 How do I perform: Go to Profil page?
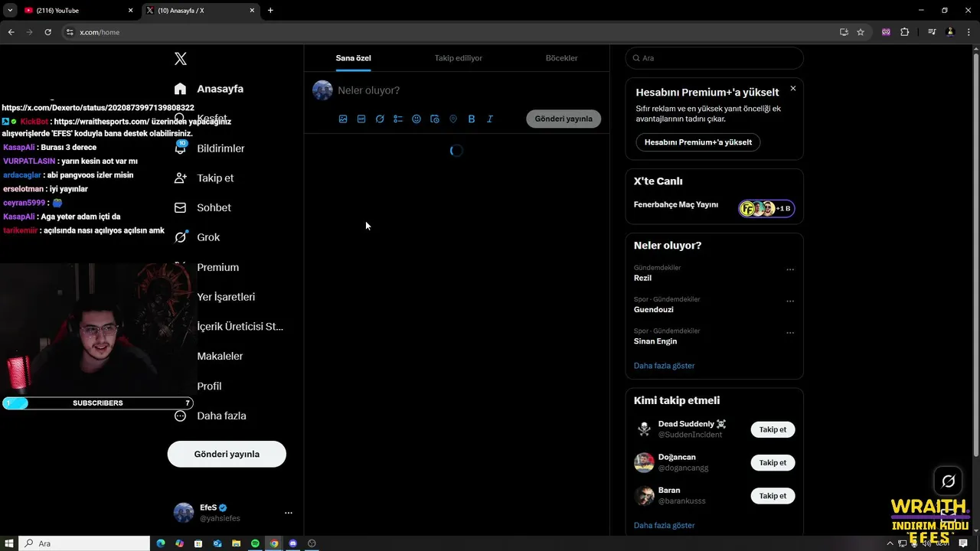(209, 386)
